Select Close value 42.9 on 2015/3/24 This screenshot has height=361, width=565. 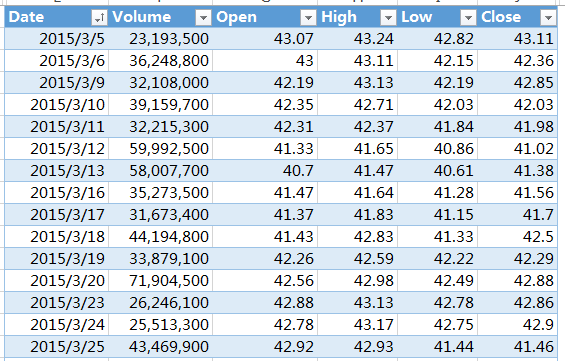[517, 324]
